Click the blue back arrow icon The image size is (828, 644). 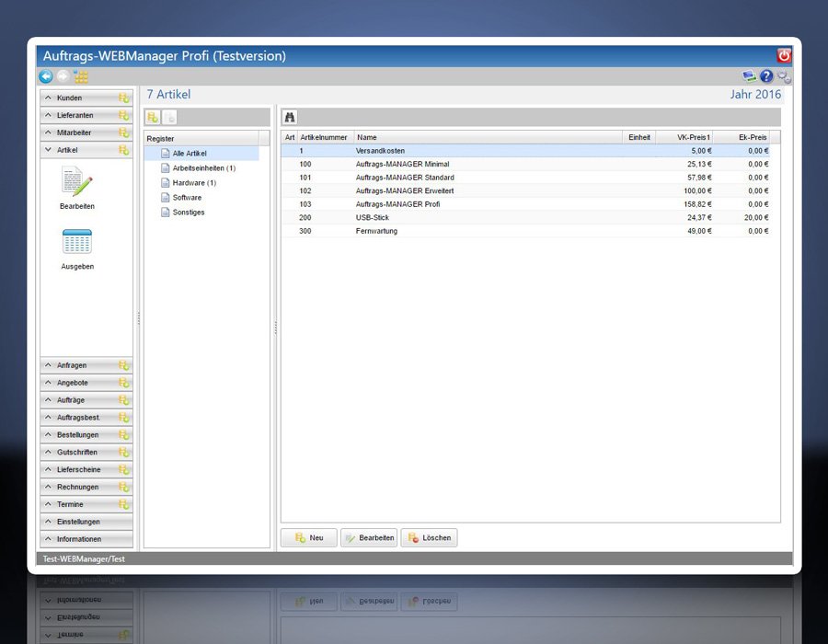click(x=46, y=76)
